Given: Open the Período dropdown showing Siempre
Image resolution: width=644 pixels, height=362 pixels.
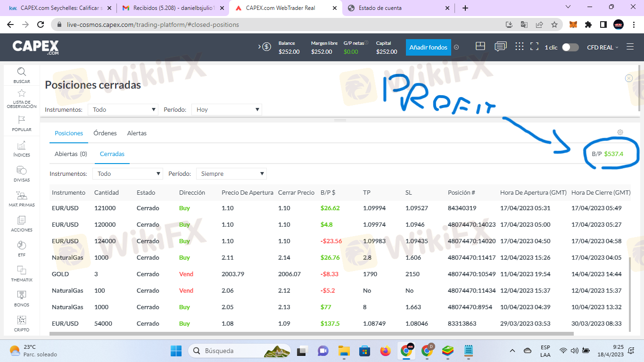Looking at the screenshot, I should click(x=231, y=174).
